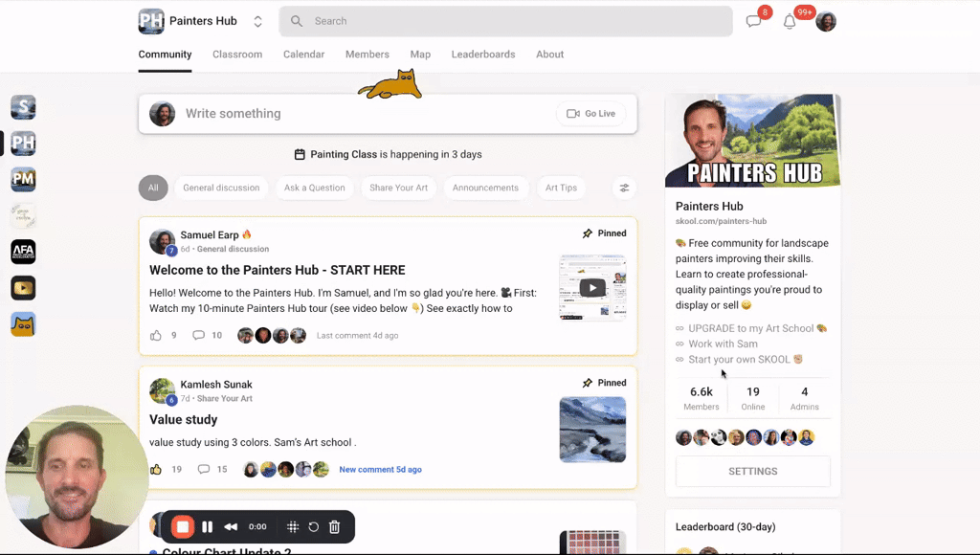Pause the screen recording

pyautogui.click(x=207, y=526)
